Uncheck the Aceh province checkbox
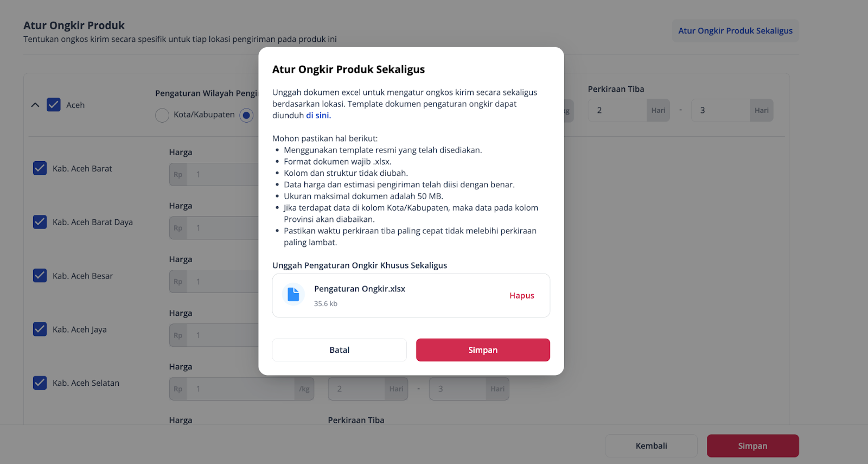Screen dimensions: 868x464 click(x=54, y=105)
